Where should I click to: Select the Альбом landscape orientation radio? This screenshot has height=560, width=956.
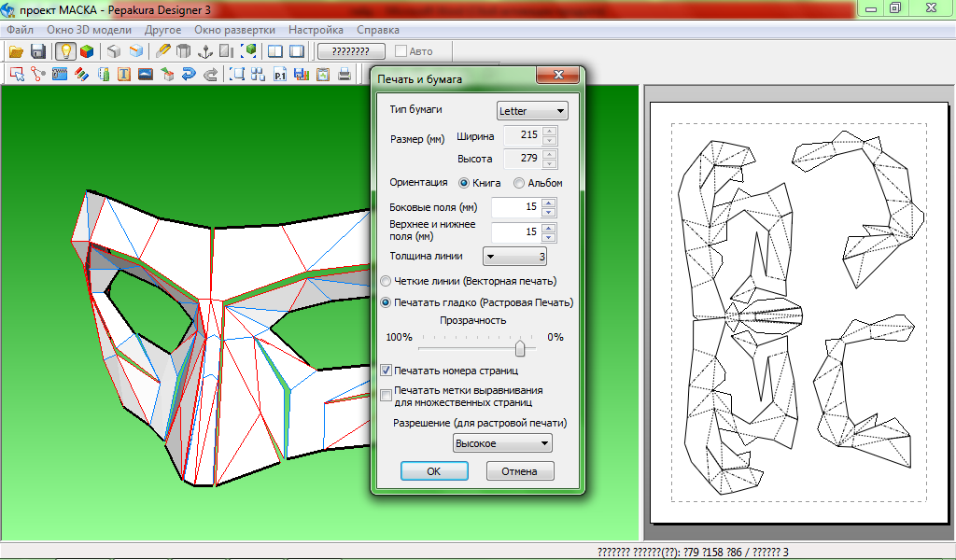(519, 183)
